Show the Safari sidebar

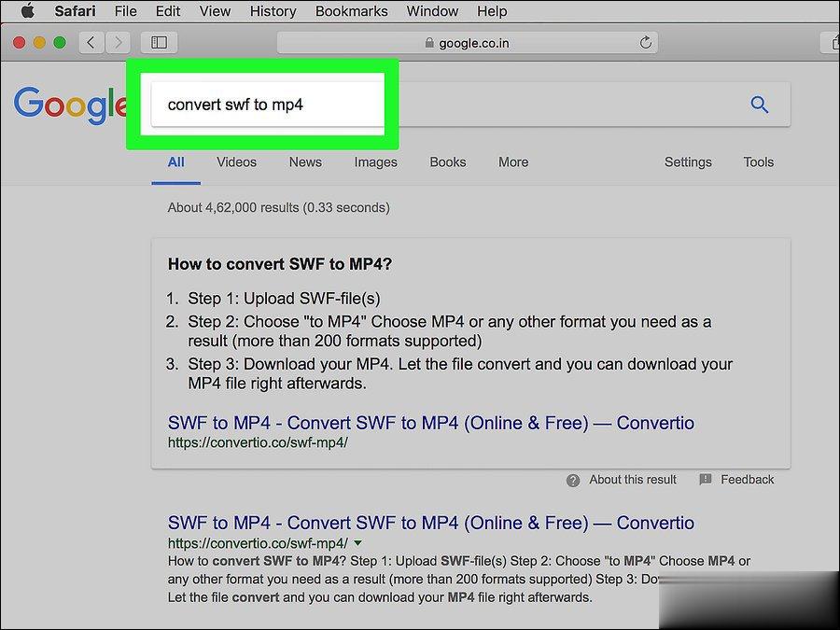tap(159, 42)
